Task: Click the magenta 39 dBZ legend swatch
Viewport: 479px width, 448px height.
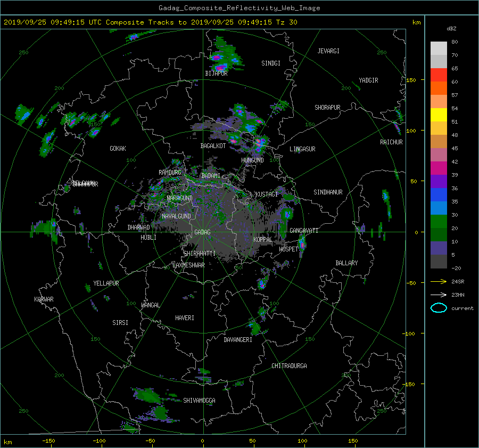Action: coord(439,168)
